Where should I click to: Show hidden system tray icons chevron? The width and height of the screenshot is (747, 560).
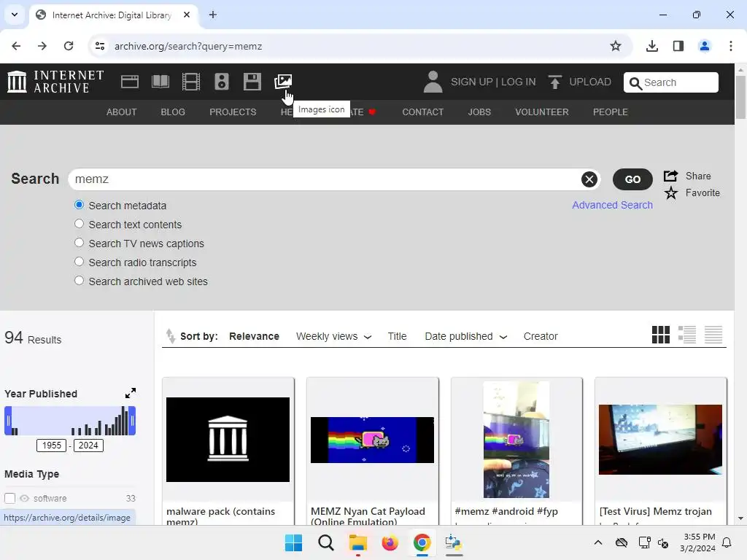click(598, 542)
